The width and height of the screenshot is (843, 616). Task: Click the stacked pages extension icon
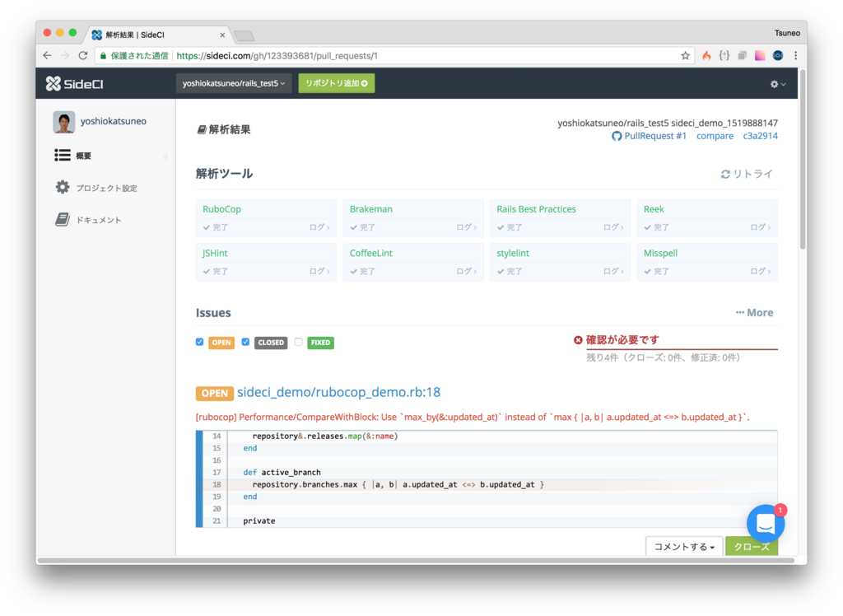(x=742, y=55)
